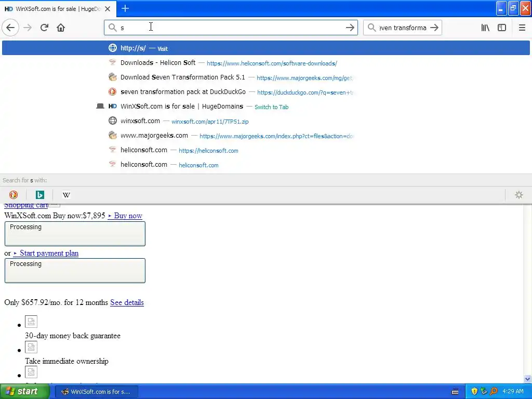
Task: Click the security shield tray icon
Action: click(x=474, y=391)
